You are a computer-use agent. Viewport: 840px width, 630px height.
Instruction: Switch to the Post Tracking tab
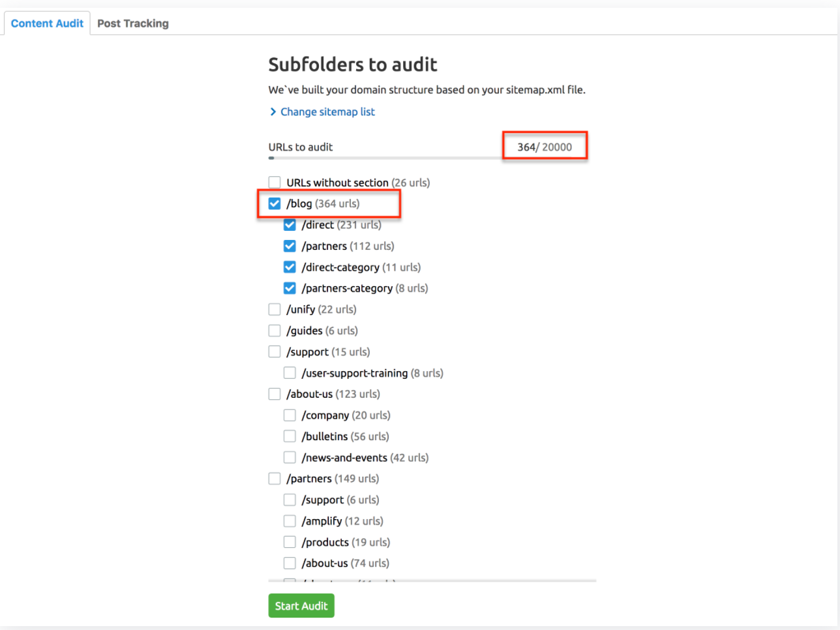[132, 23]
